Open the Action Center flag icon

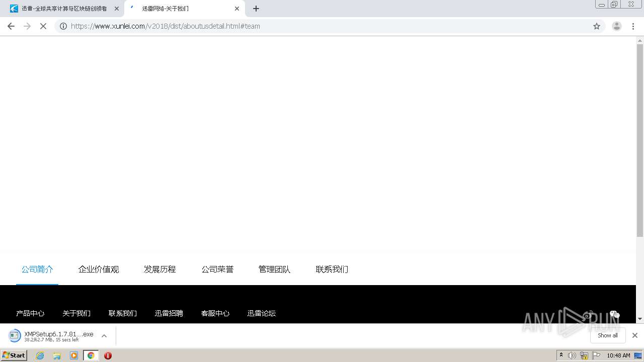(596, 355)
